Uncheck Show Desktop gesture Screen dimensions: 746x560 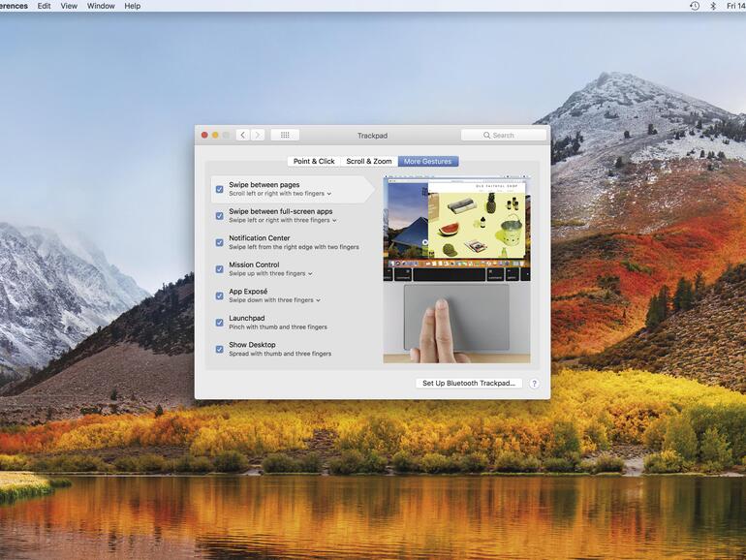pyautogui.click(x=219, y=349)
